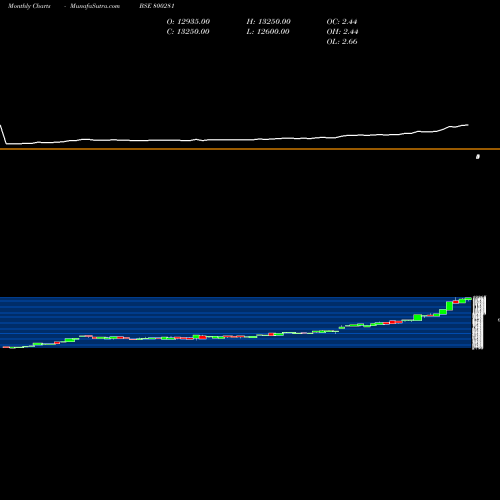Select the close price value C: 13250.00
The height and width of the screenshot is (500, 500).
[188, 32]
